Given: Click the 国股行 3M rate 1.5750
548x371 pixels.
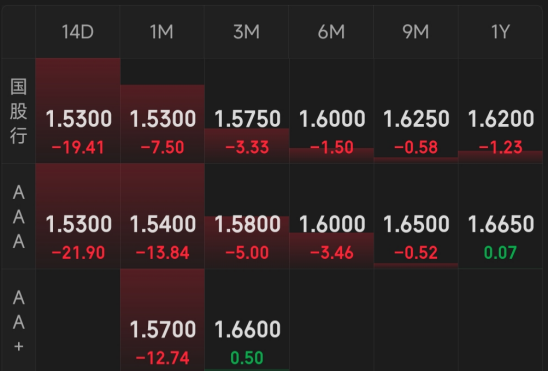Looking at the screenshot, I should coord(247,119).
